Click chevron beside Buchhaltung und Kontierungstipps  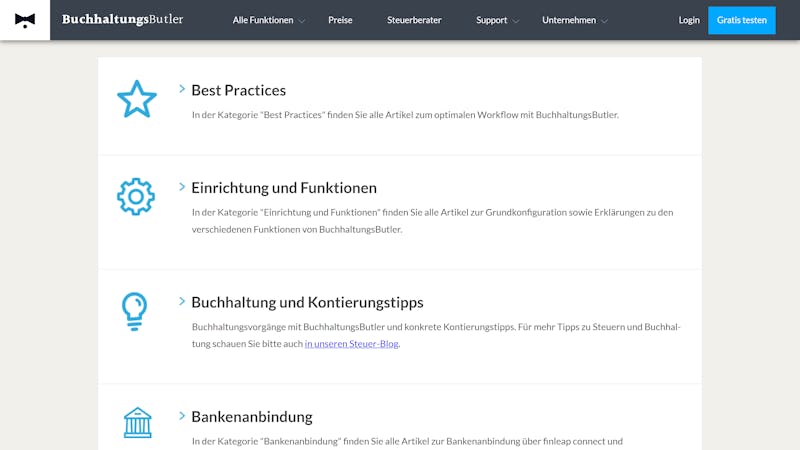point(182,301)
